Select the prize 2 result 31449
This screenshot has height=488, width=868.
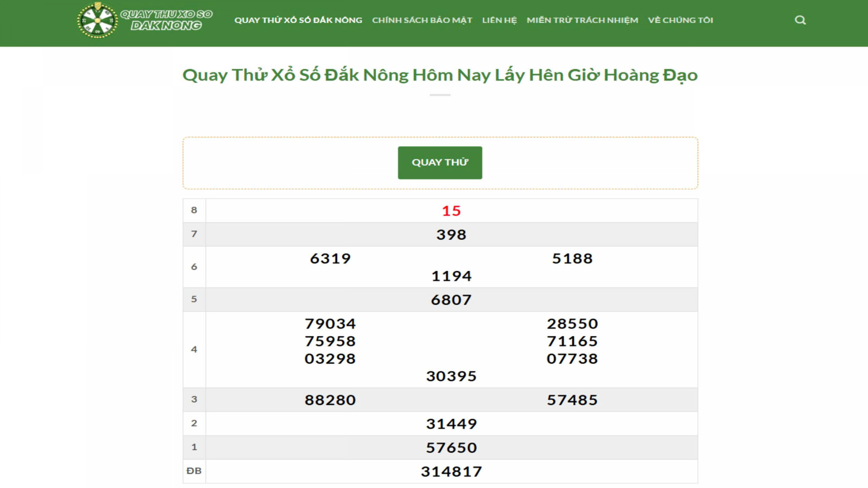pyautogui.click(x=451, y=424)
